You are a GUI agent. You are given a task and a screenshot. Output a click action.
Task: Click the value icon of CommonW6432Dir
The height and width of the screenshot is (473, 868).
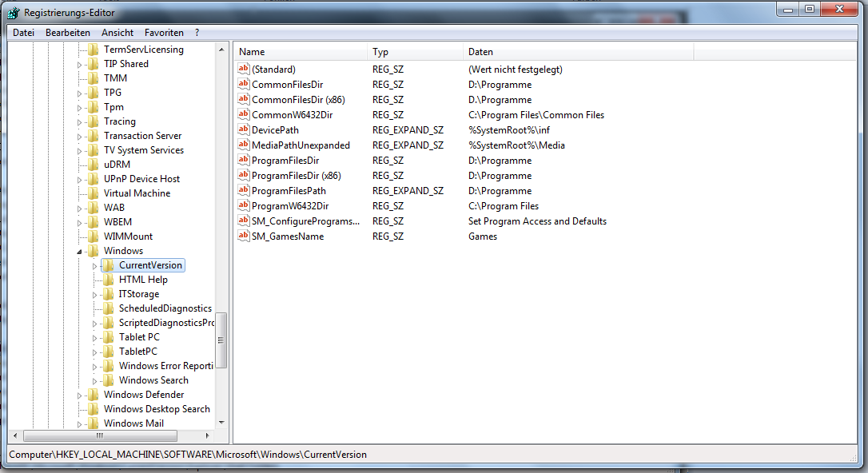pos(244,114)
